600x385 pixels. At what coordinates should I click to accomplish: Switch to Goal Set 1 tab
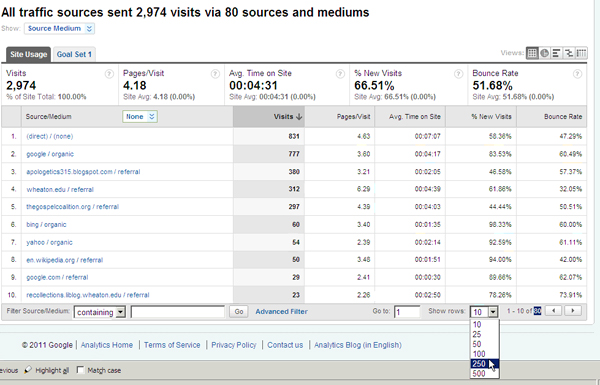(x=74, y=54)
